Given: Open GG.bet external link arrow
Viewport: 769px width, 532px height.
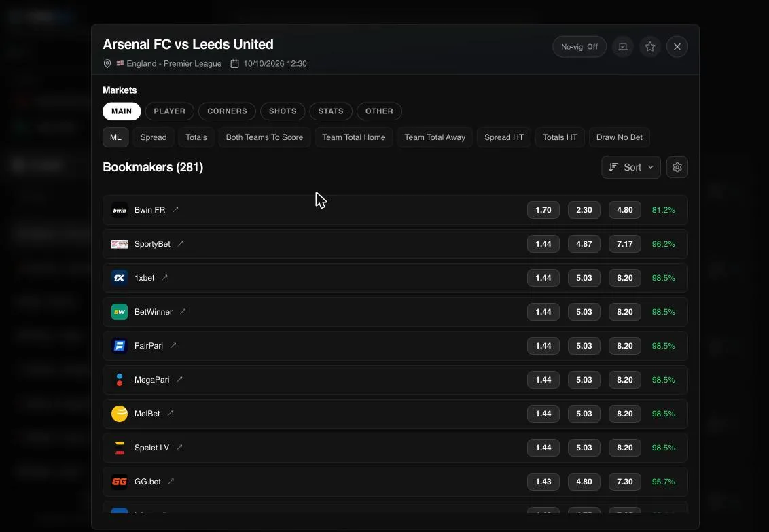Looking at the screenshot, I should click(x=171, y=481).
